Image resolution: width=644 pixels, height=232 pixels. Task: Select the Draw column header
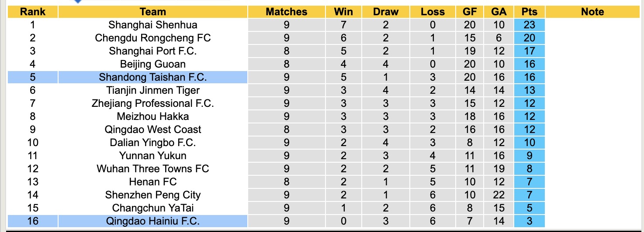pyautogui.click(x=386, y=12)
